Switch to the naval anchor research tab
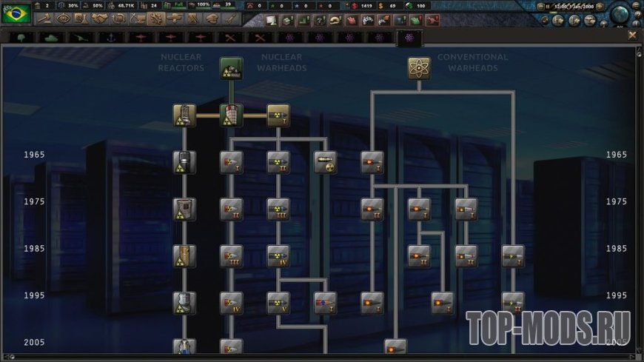Viewport: 644px width, 362px height. point(110,38)
